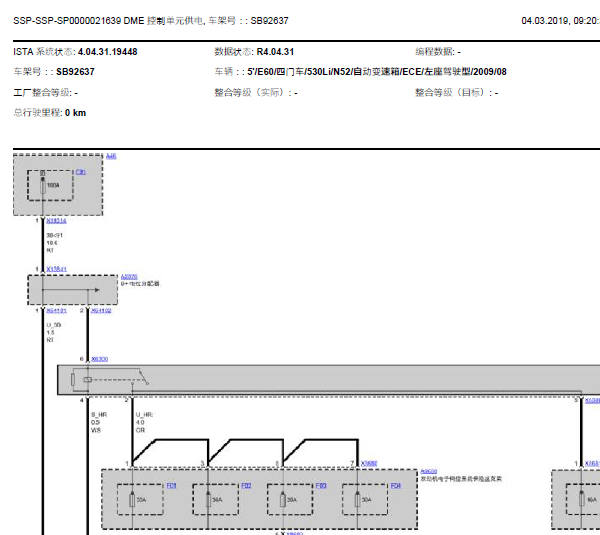This screenshot has width=600, height=535.
Task: Open pin 2 connector link under B+ distributor
Action: (x=101, y=311)
